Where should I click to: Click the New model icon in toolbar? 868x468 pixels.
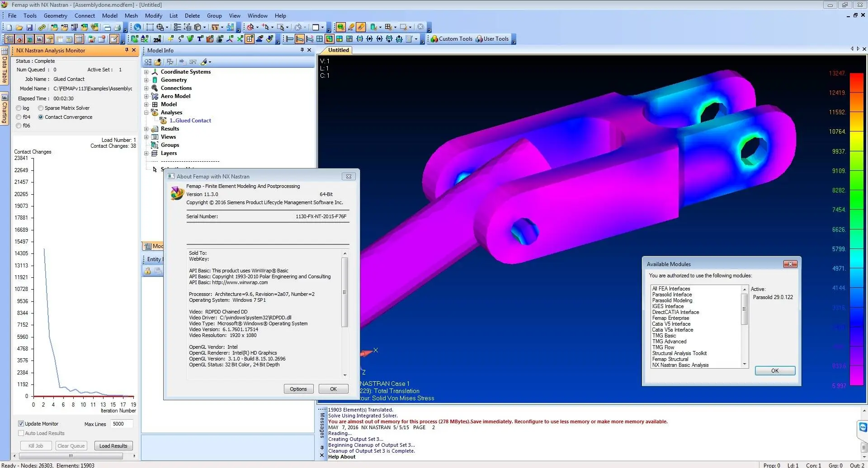point(9,27)
